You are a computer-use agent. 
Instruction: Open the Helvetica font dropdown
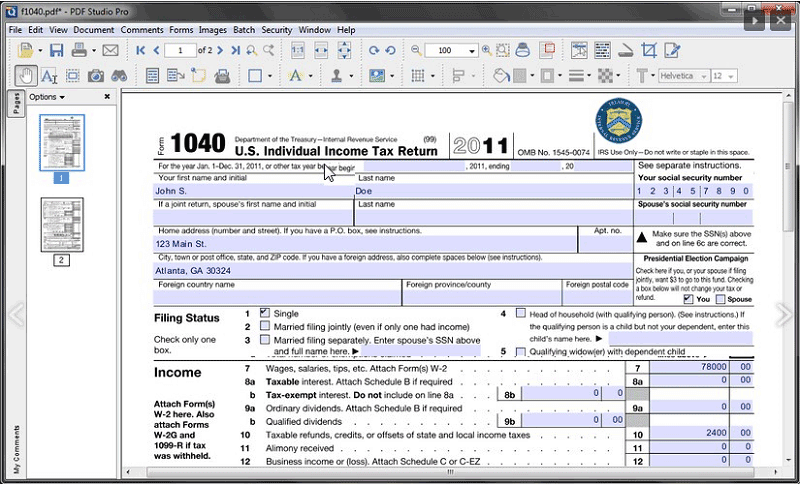(x=704, y=76)
